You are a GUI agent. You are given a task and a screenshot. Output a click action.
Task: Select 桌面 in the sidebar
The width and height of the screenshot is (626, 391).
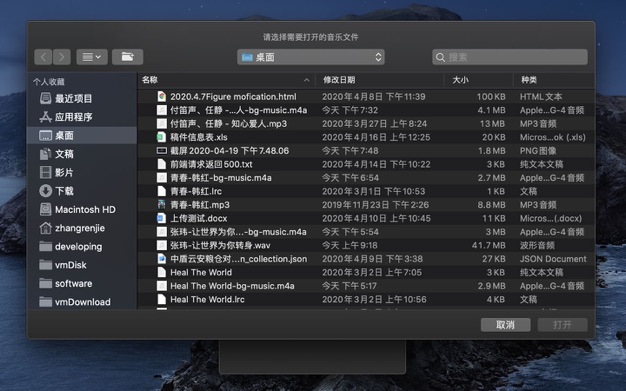[82, 135]
